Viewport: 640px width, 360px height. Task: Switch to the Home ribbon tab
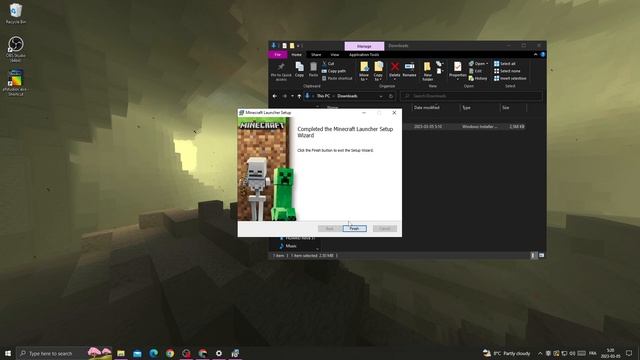click(297, 55)
